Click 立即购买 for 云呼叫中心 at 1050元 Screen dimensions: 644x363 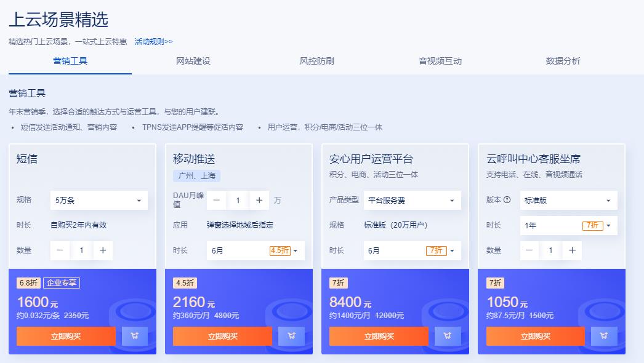click(x=536, y=337)
